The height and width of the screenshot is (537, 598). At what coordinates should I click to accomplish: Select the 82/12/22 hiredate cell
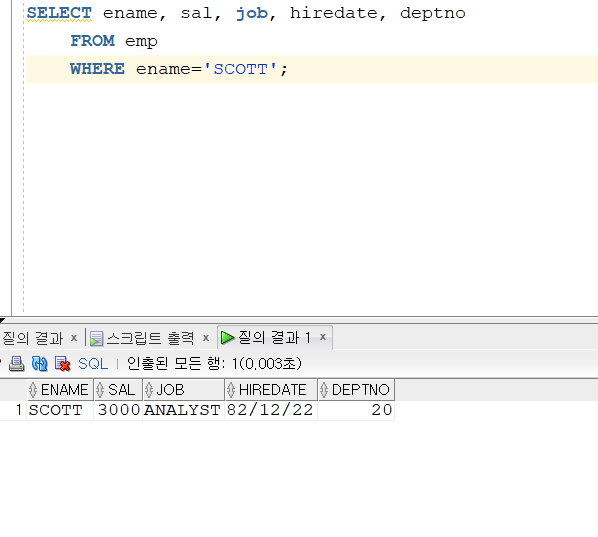click(x=271, y=410)
